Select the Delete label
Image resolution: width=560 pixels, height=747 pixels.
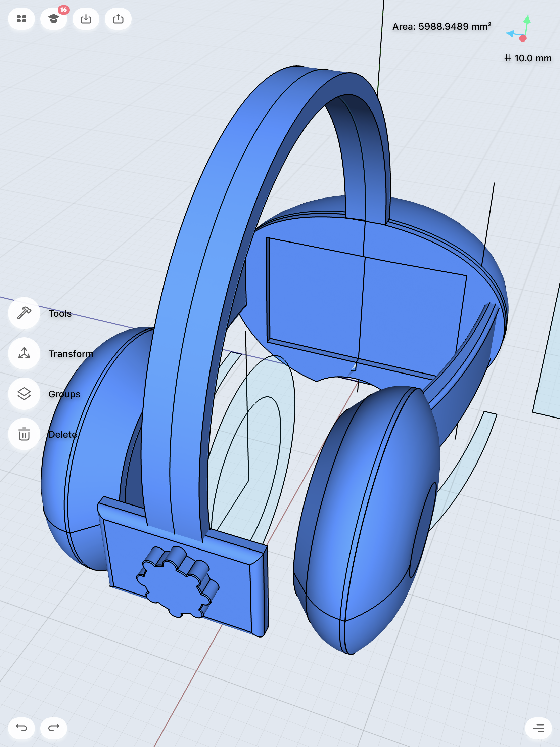coord(62,434)
